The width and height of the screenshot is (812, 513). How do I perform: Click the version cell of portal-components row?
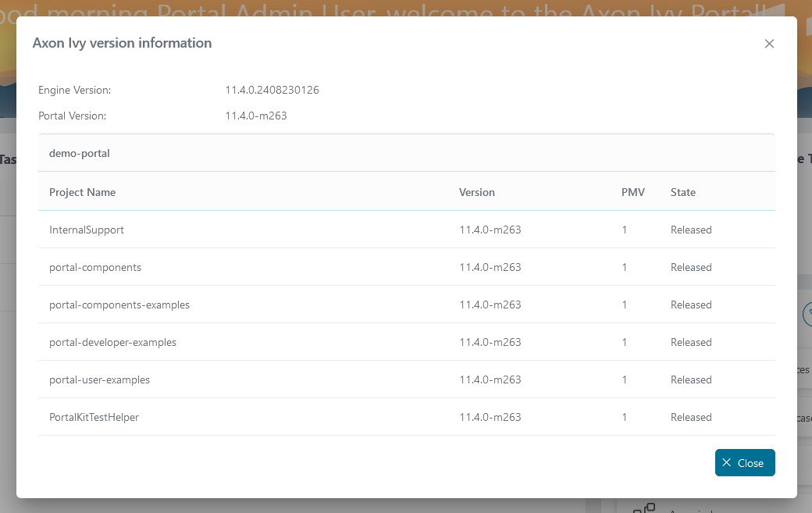[490, 267]
